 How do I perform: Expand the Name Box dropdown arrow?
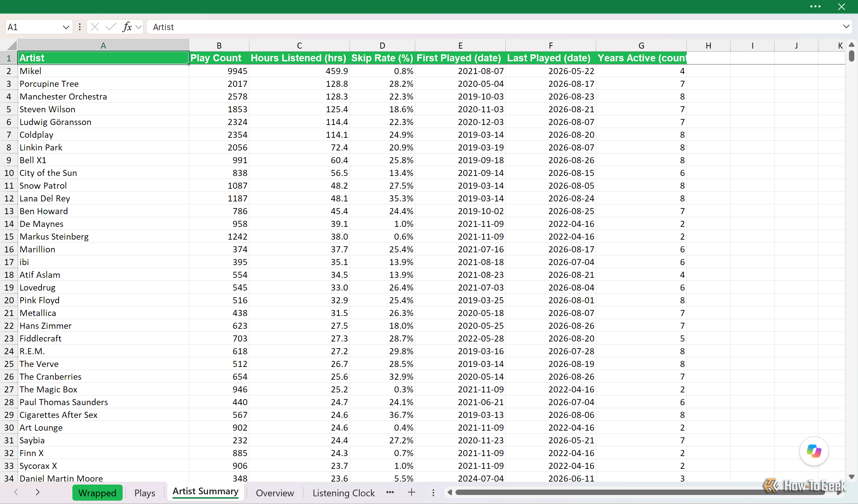[x=66, y=27]
